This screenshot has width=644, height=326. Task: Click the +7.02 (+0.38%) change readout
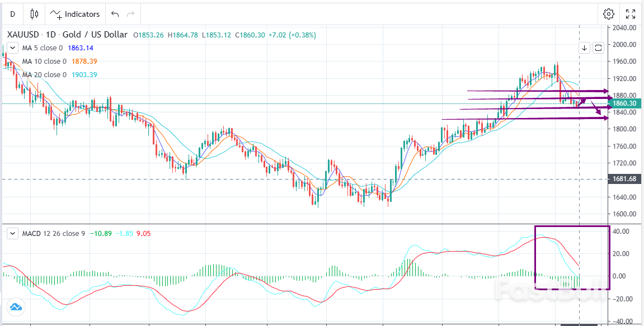(292, 35)
